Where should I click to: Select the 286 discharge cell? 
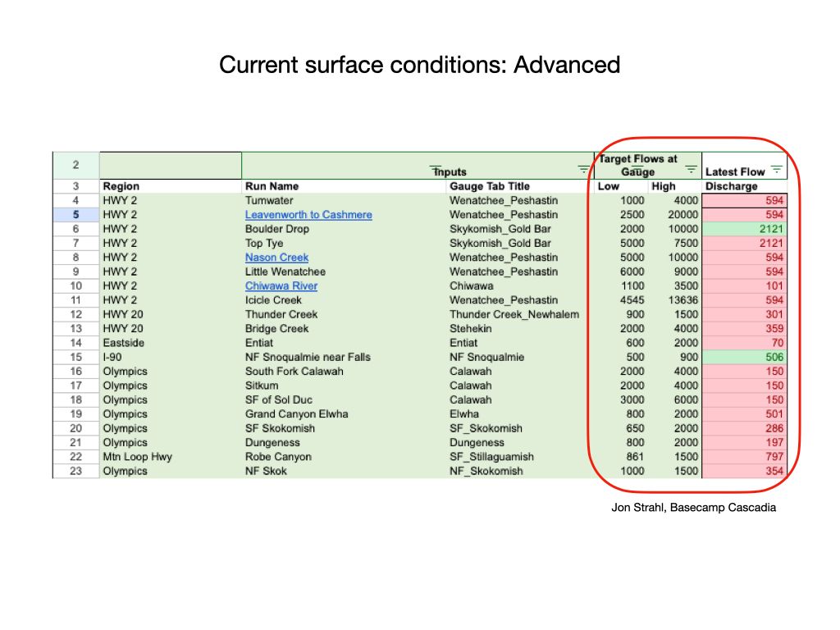744,428
